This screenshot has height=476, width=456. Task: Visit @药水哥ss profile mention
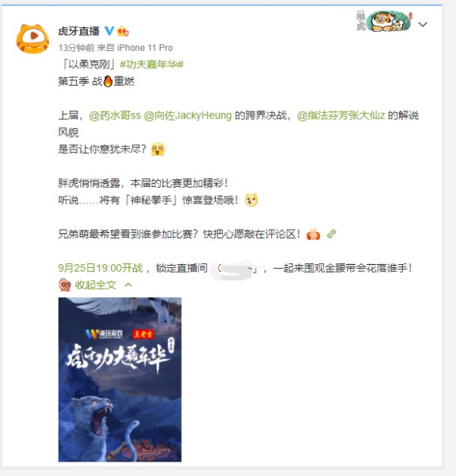pos(115,115)
